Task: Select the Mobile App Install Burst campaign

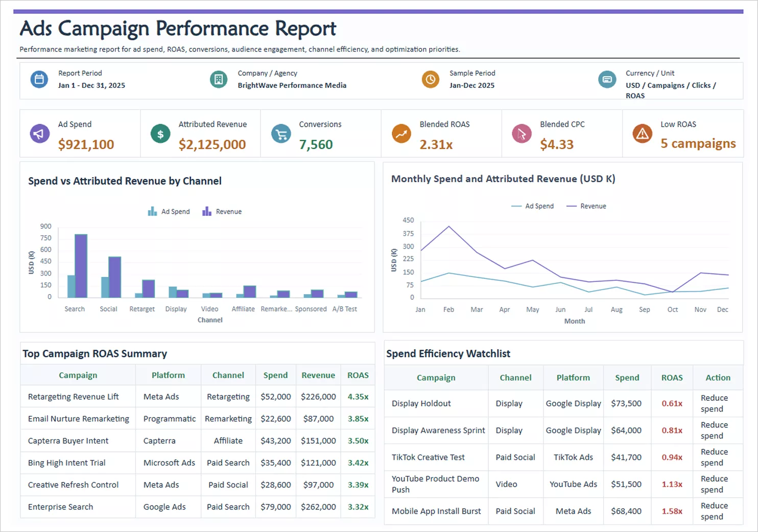Action: pyautogui.click(x=436, y=511)
